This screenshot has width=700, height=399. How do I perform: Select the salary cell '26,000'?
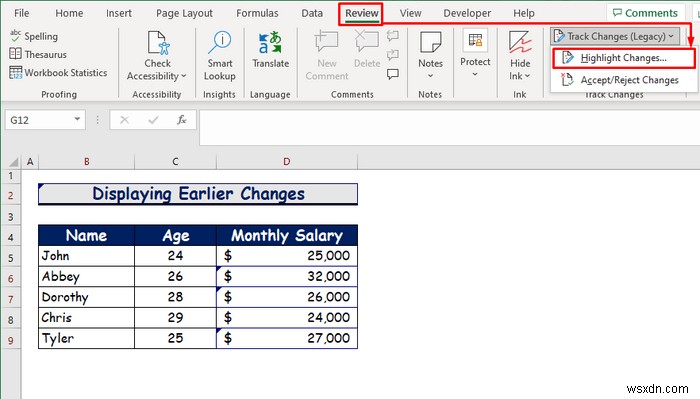point(287,297)
